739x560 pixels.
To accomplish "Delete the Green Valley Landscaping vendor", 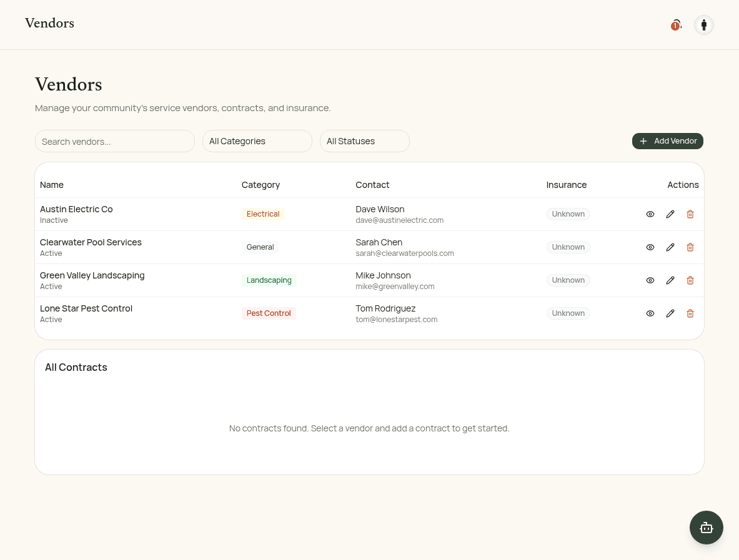I will (690, 280).
